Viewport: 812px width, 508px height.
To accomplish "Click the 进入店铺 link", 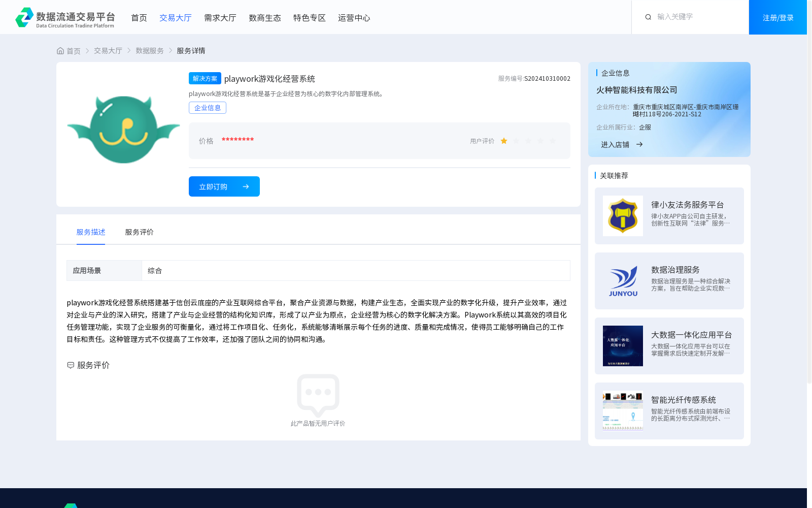I will point(615,145).
